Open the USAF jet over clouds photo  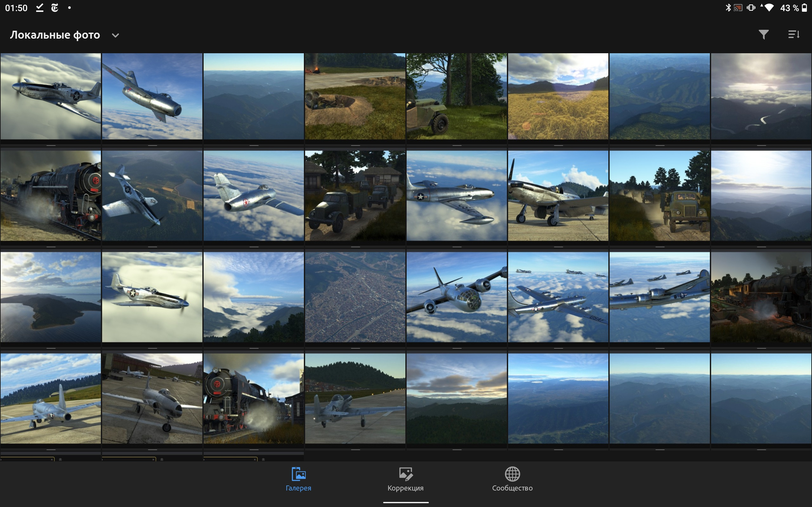[x=457, y=196]
